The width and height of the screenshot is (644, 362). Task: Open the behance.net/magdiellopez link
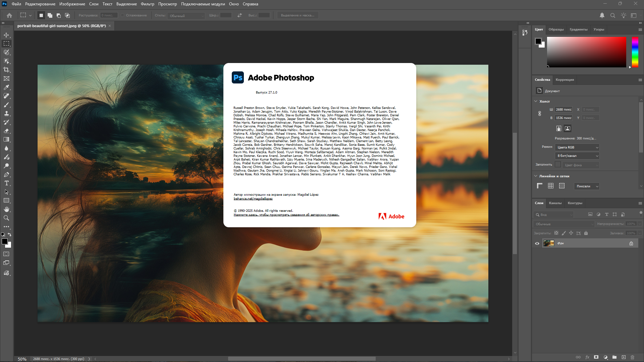click(x=253, y=199)
